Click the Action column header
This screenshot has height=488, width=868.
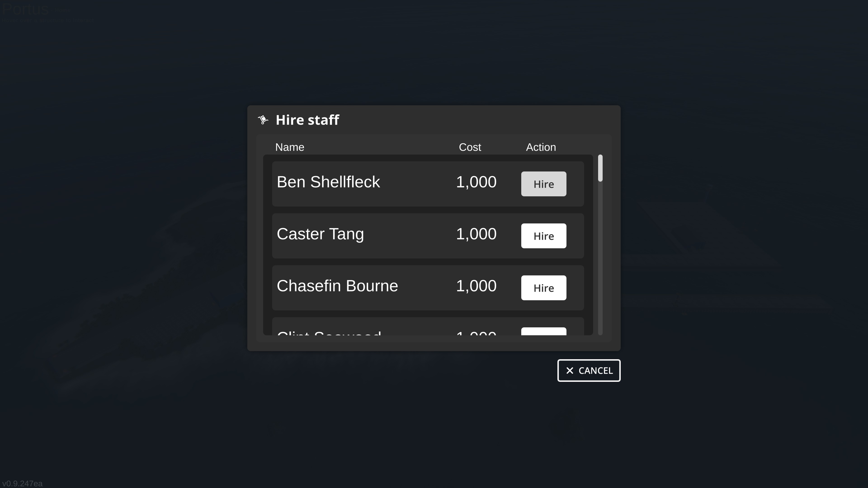tap(541, 147)
